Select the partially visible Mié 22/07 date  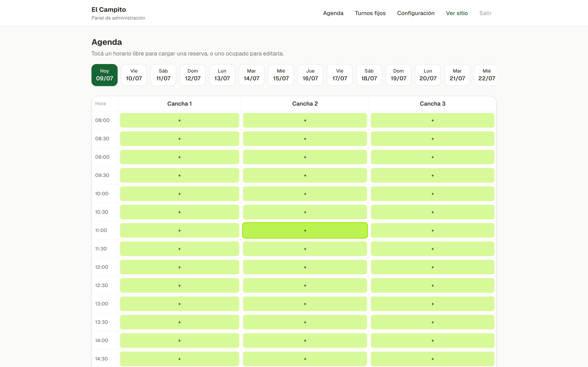pyautogui.click(x=485, y=75)
